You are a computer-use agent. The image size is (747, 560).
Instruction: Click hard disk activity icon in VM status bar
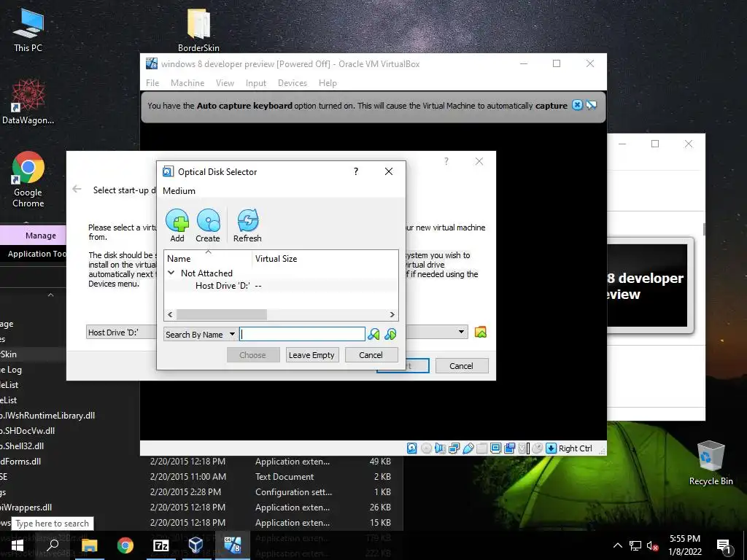click(412, 448)
